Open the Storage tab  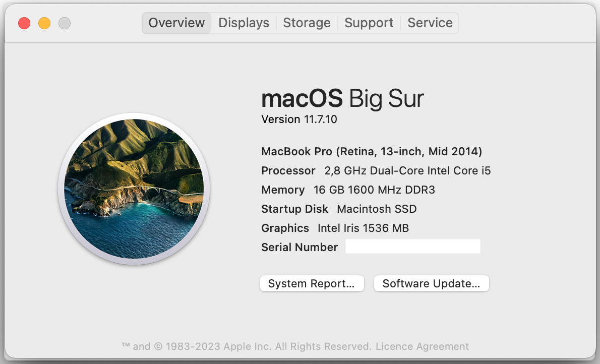tap(307, 23)
